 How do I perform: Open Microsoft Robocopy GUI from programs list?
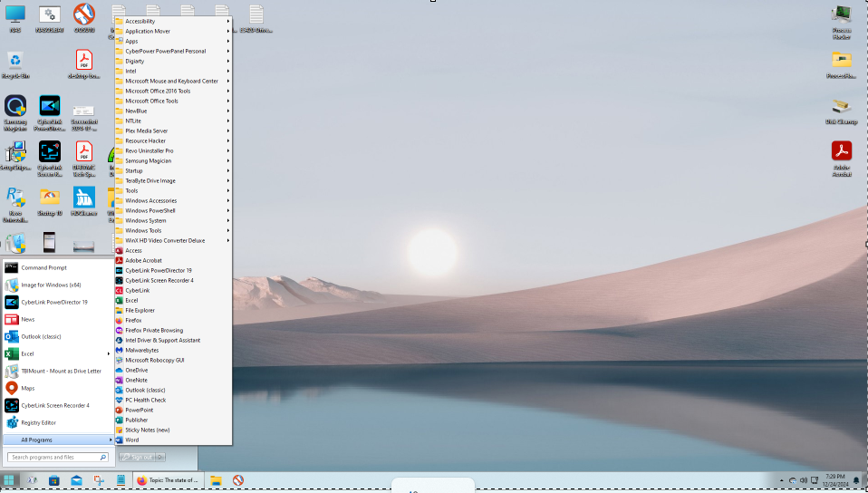(173, 360)
